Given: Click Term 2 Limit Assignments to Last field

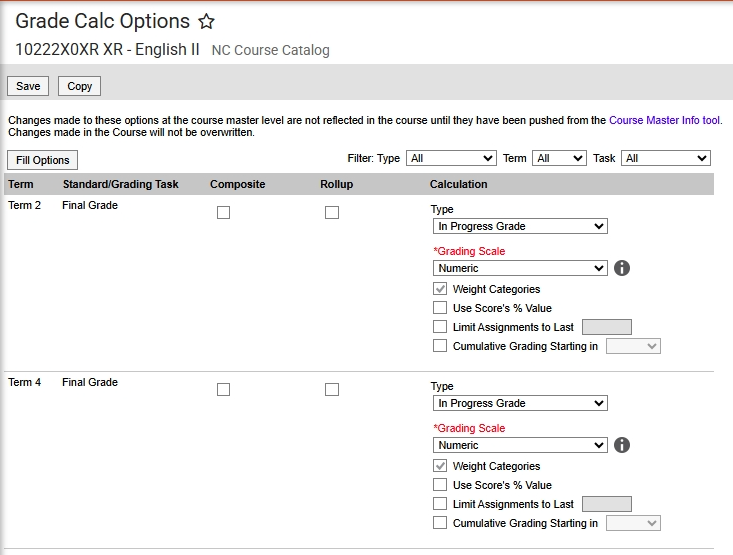Looking at the screenshot, I should 606,327.
